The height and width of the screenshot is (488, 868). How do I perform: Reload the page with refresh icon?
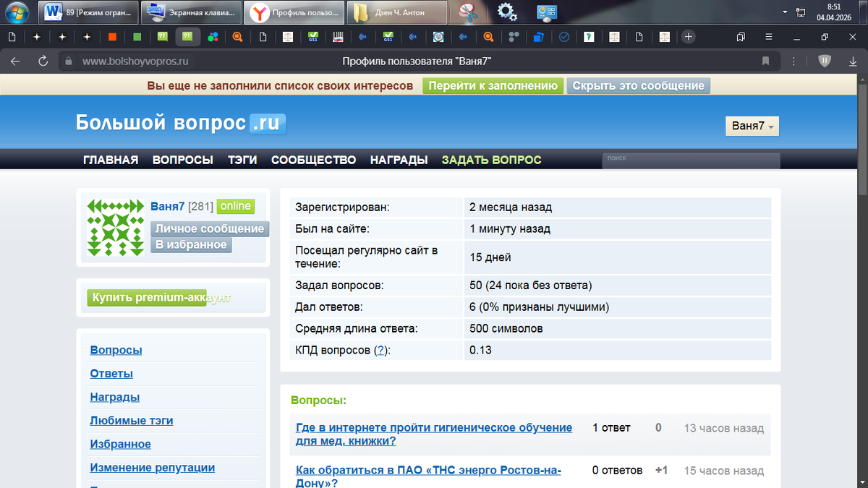point(43,61)
